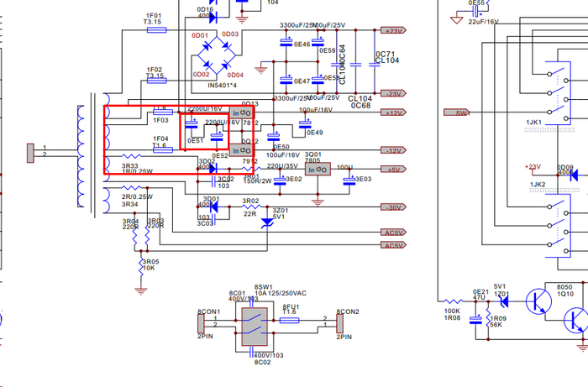This screenshot has width=588, height=387.
Task: Pick the 1Z01 5V1 zener diode
Action: 505,301
